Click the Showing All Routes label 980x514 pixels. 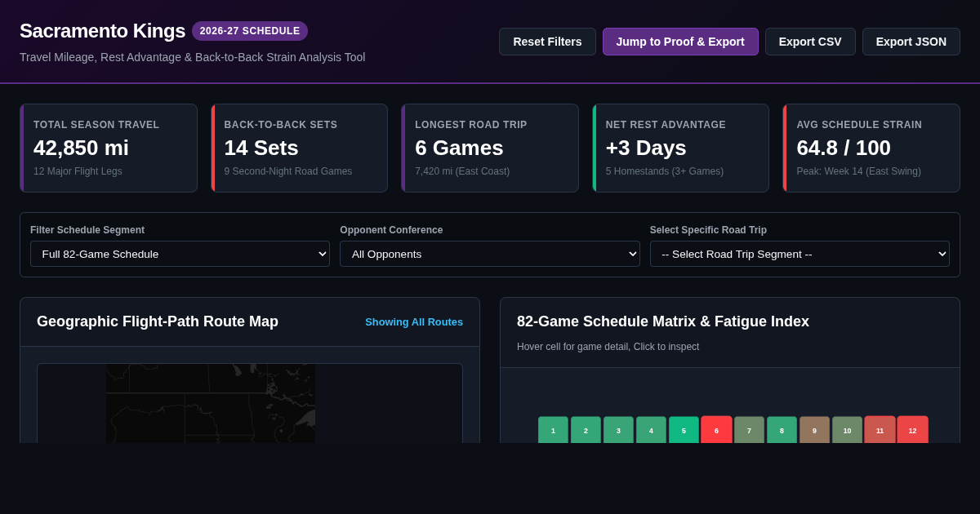414,321
